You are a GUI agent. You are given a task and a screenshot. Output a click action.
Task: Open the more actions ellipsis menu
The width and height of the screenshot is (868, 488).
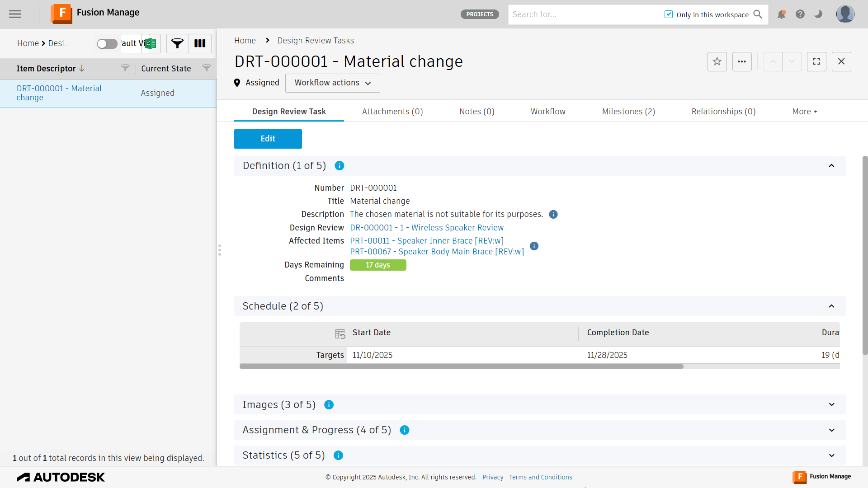[742, 61]
